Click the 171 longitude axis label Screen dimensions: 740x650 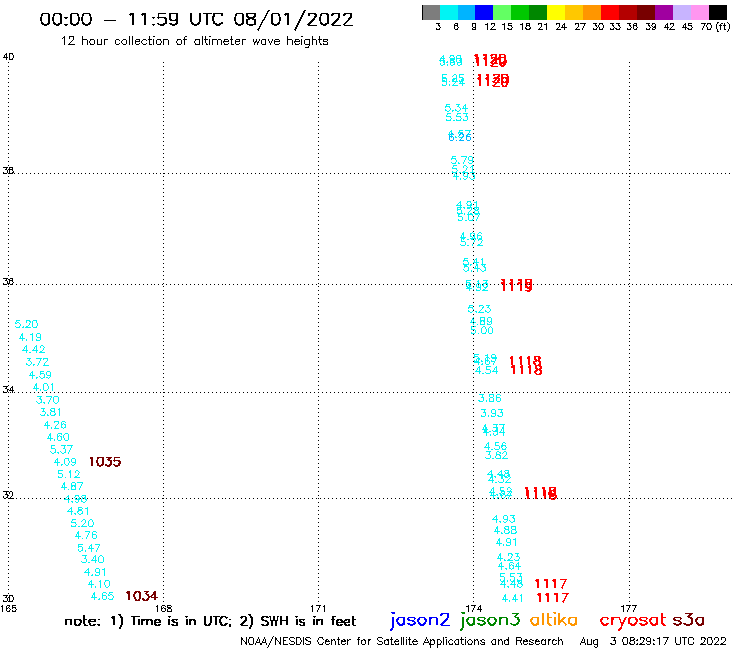point(318,608)
